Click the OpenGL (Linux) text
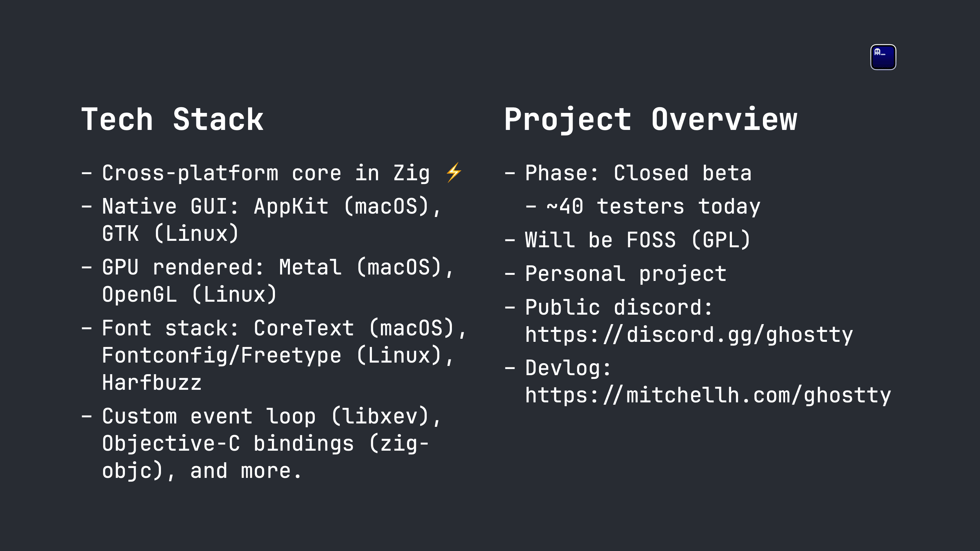Image resolution: width=980 pixels, height=551 pixels. (x=189, y=295)
